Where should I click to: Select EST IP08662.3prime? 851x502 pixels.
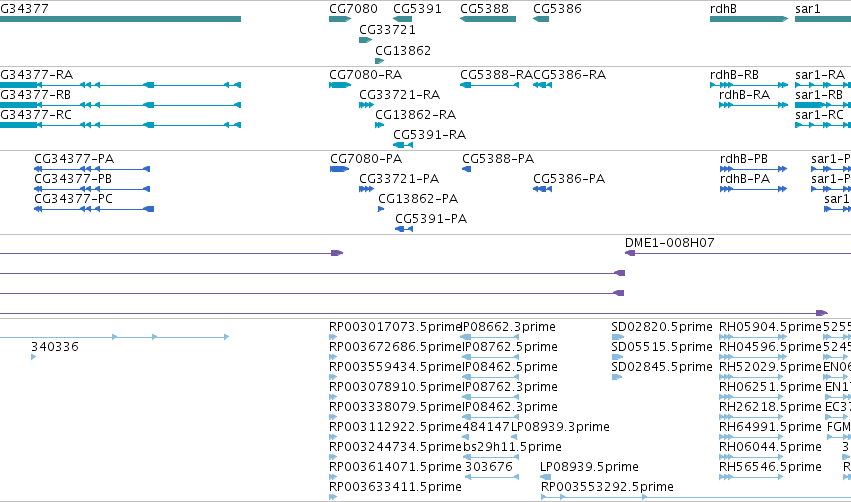click(x=490, y=338)
